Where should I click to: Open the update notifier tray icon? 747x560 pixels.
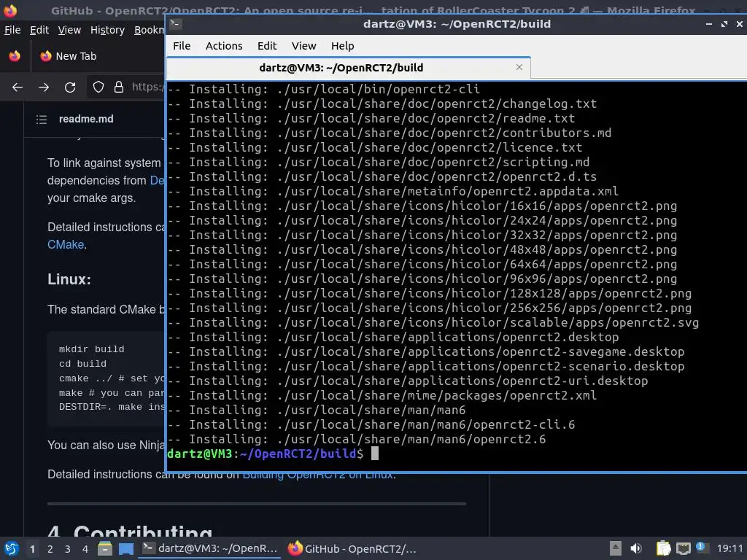(701, 548)
